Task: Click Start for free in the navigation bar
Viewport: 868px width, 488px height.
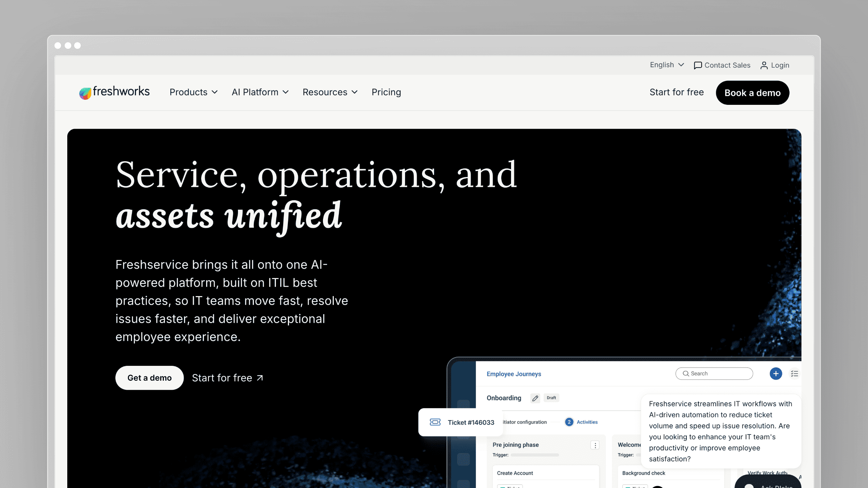Action: pyautogui.click(x=677, y=92)
